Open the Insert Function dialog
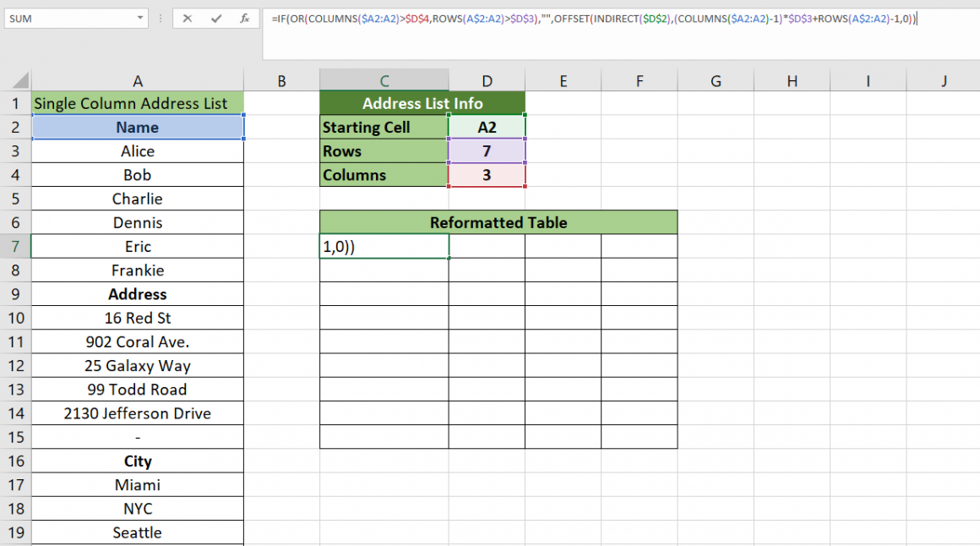 [245, 18]
